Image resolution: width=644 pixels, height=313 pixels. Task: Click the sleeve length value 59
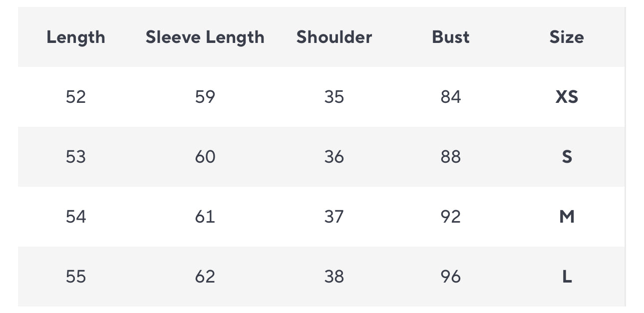click(205, 97)
